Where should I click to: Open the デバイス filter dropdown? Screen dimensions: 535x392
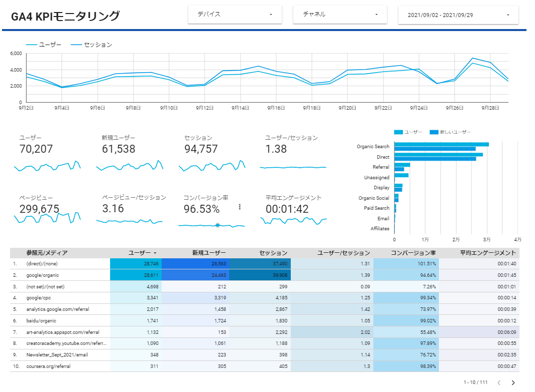click(235, 15)
